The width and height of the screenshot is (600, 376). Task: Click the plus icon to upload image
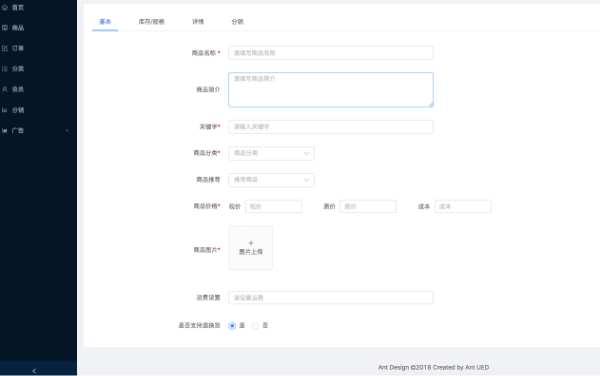[x=251, y=243]
